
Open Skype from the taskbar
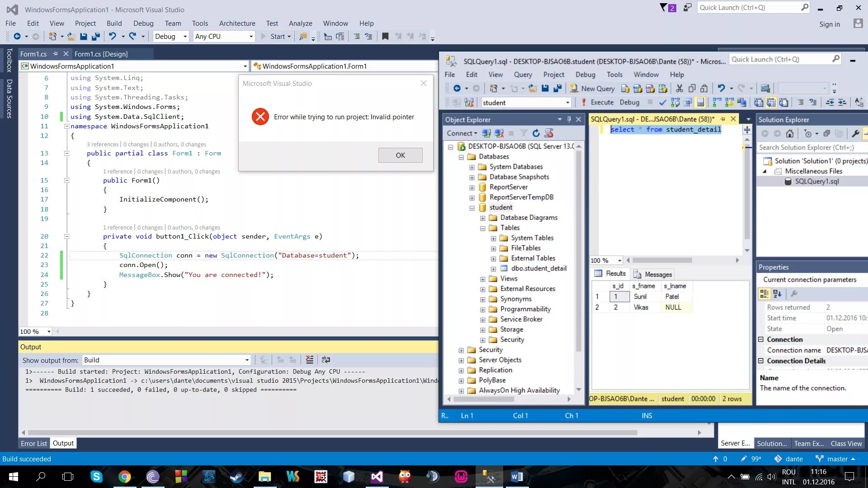pos(96,477)
